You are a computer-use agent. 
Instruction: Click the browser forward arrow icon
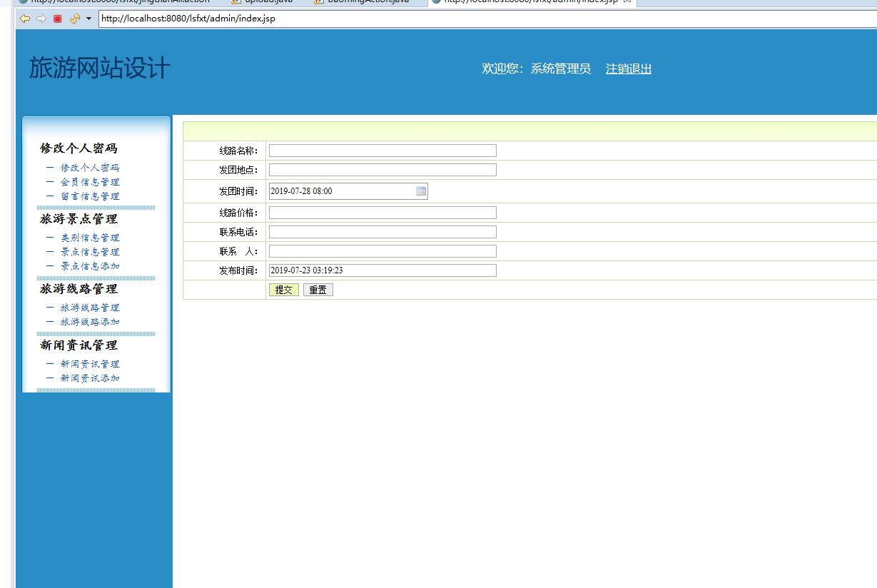coord(41,19)
